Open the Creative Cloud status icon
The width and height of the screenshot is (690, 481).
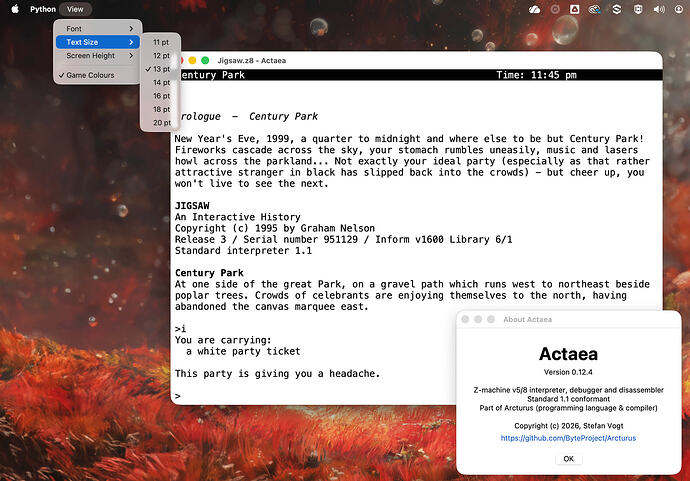pyautogui.click(x=595, y=9)
